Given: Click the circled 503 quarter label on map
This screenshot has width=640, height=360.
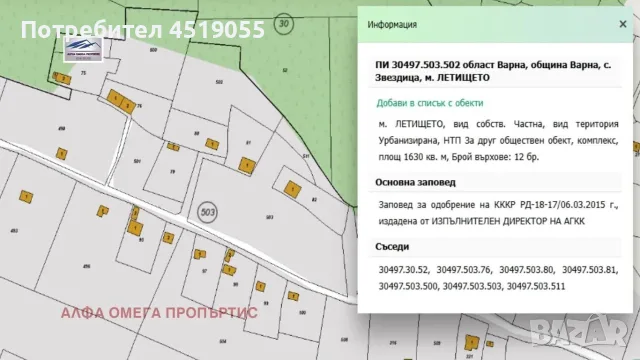Looking at the screenshot, I should coord(207,212).
